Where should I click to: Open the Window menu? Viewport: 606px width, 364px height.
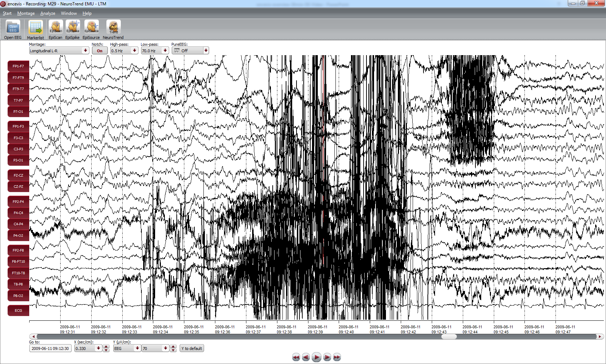69,13
